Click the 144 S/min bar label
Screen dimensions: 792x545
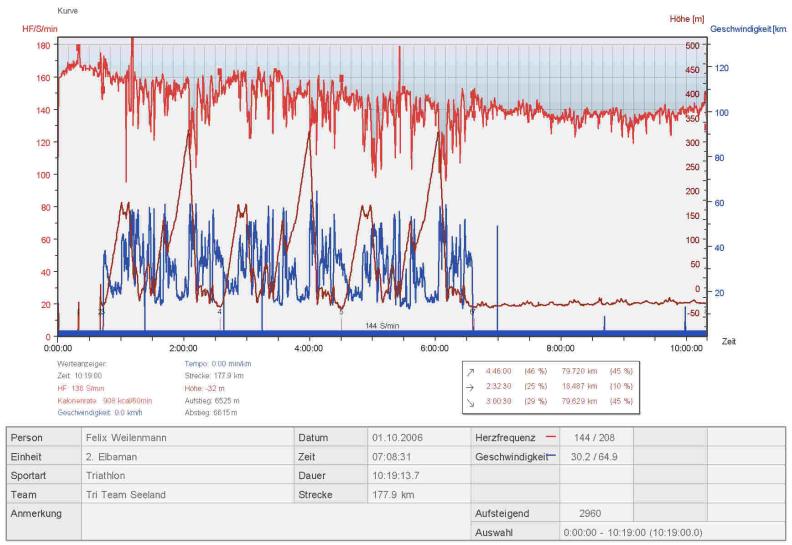(x=382, y=326)
